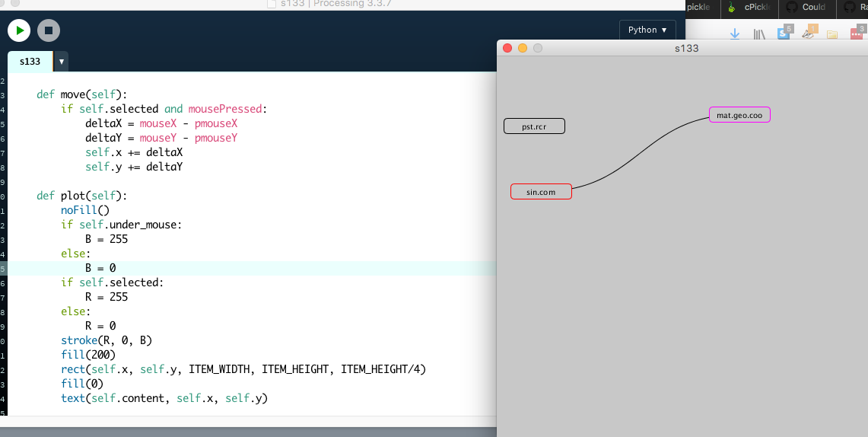Screen dimensions: 868x437
Task: Open the Python mode dropdown
Action: click(x=647, y=30)
